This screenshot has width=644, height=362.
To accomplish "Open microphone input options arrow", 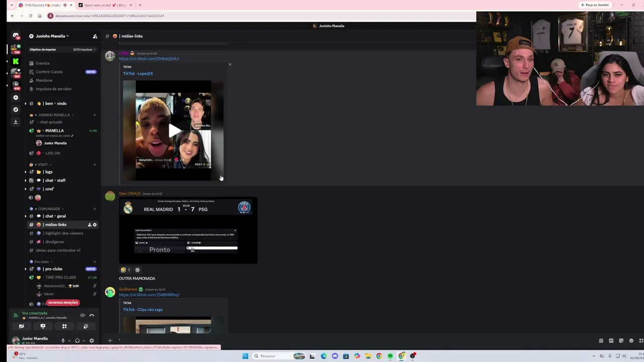I will (x=69, y=340).
